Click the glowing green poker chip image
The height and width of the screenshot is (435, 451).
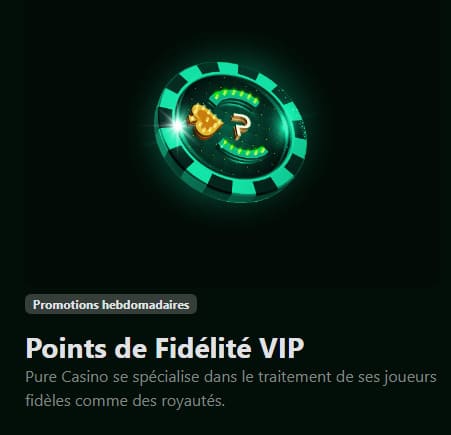coord(231,132)
